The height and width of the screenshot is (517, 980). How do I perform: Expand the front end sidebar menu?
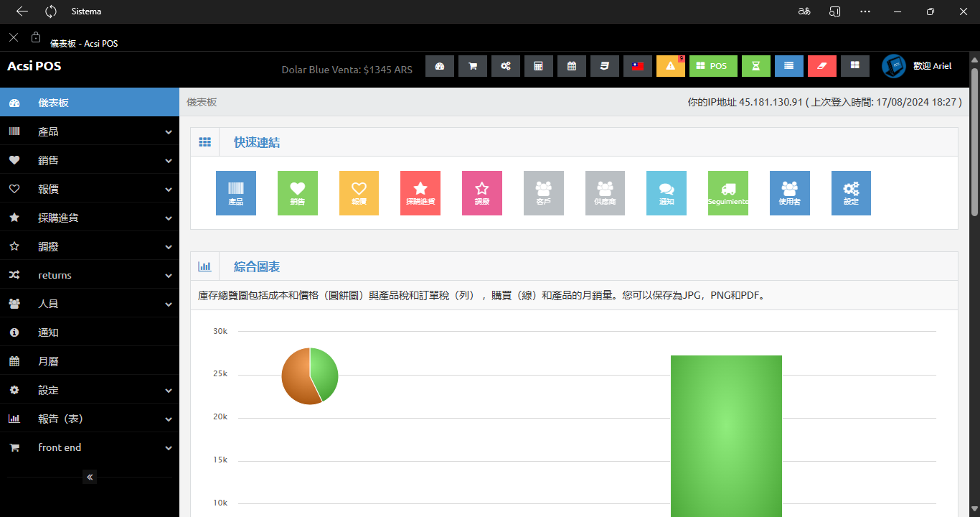90,447
